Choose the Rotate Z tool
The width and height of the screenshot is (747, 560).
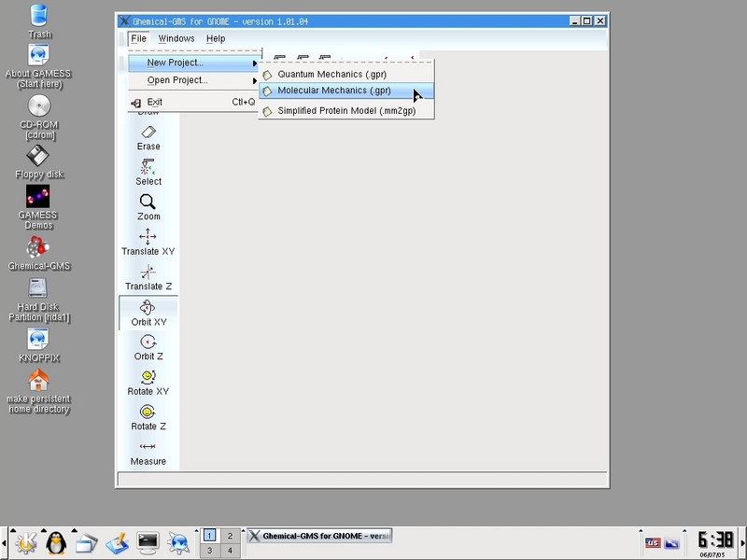(x=148, y=417)
